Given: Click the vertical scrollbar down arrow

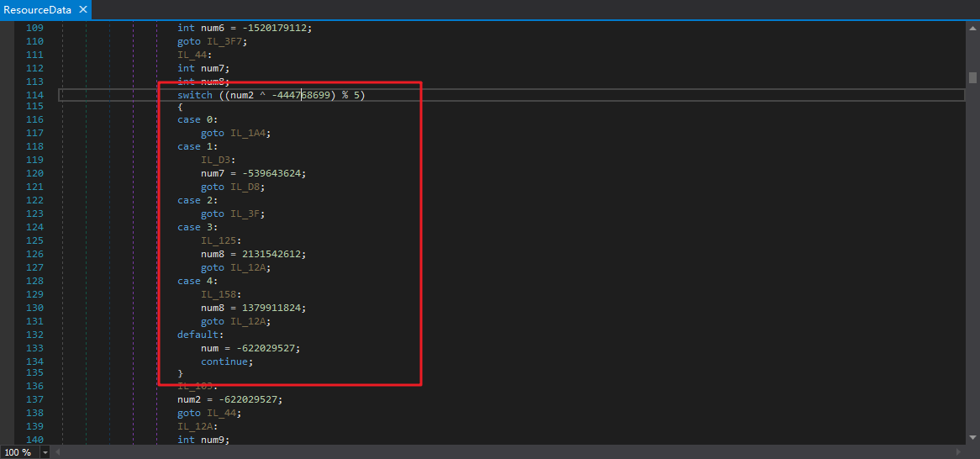Looking at the screenshot, I should [972, 438].
